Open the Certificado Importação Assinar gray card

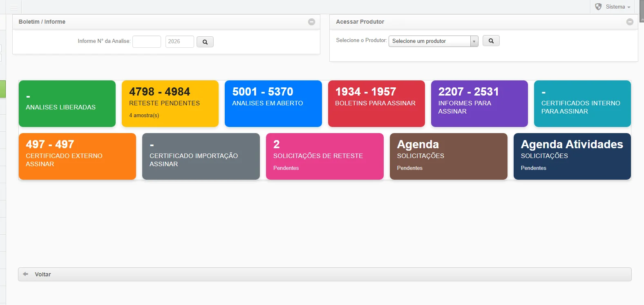click(201, 156)
